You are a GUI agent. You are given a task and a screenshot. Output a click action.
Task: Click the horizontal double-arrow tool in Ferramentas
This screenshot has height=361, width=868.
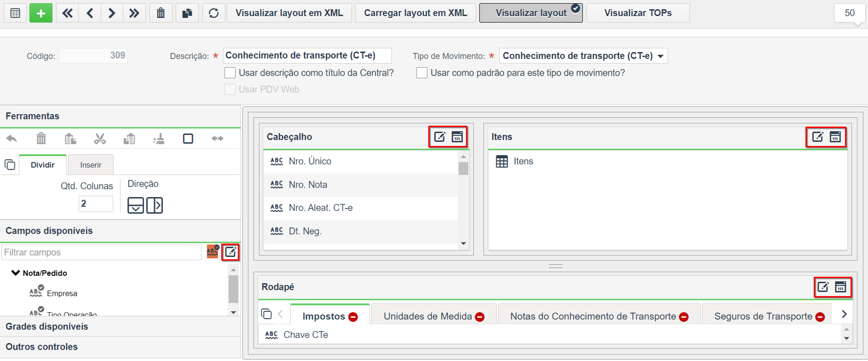click(x=217, y=138)
